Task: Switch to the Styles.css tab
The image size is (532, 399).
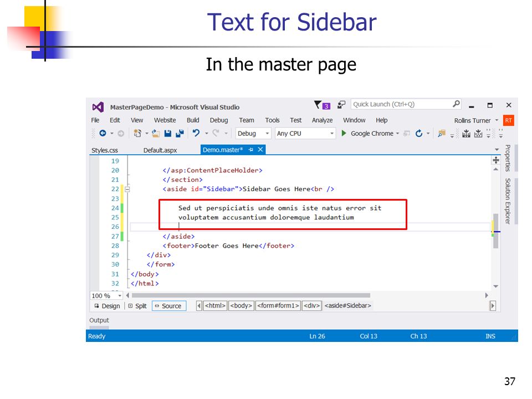Action: tap(105, 150)
